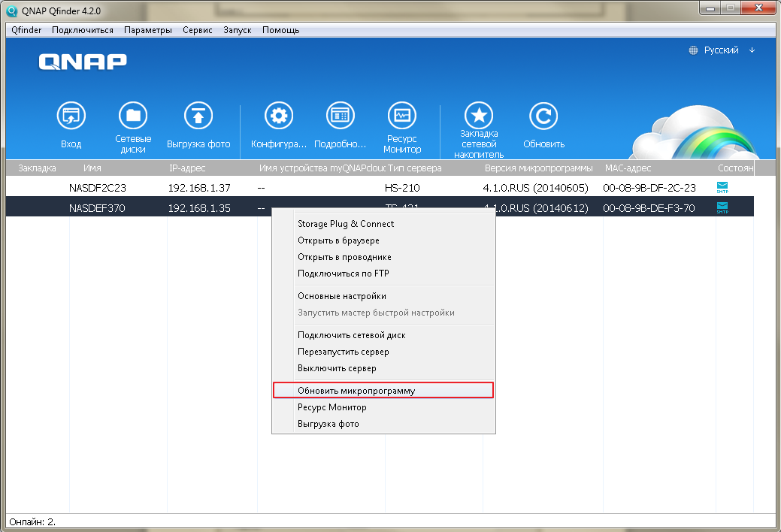Screen dimensions: 781x532
Task: Click the globe language icon
Action: pos(693,50)
